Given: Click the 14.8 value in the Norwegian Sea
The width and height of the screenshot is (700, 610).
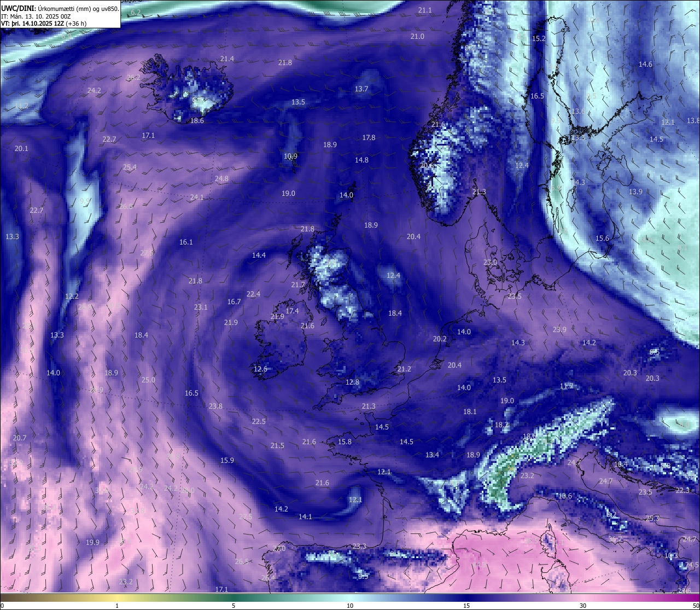Looking at the screenshot, I should 361,160.
